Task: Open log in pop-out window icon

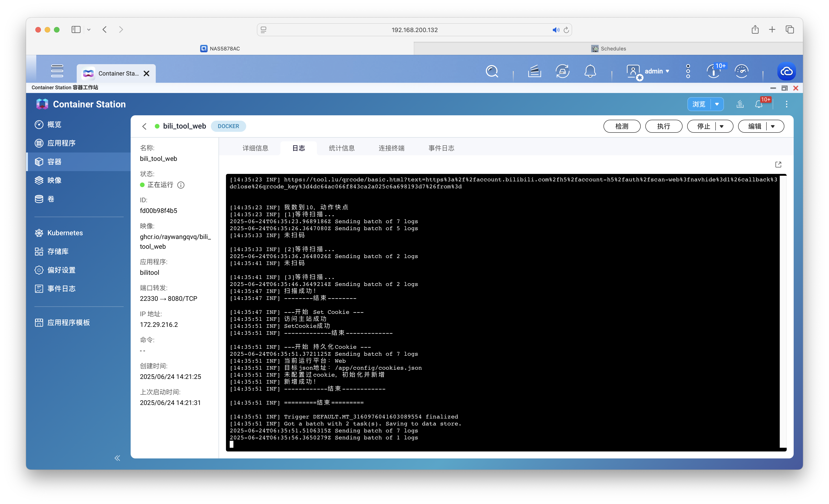Action: pos(778,165)
